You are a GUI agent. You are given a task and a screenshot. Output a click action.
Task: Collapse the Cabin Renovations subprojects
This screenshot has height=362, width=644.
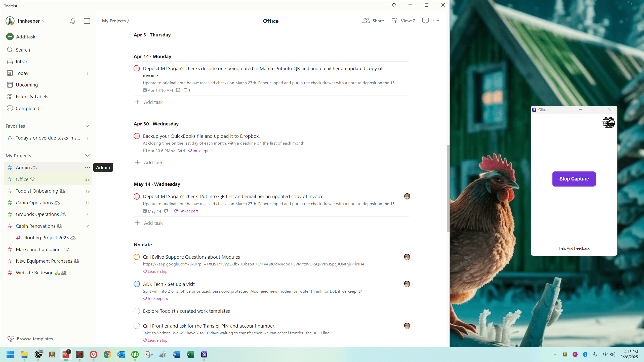[87, 226]
